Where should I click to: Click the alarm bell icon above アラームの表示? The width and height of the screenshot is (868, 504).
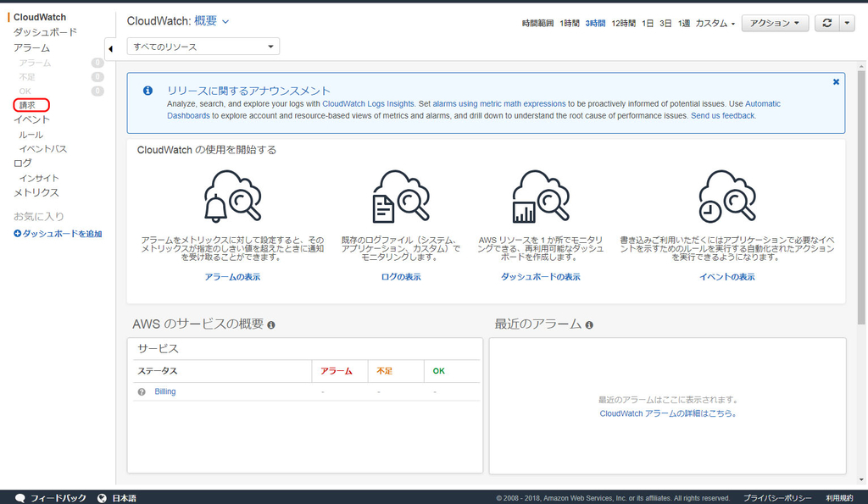tap(233, 197)
